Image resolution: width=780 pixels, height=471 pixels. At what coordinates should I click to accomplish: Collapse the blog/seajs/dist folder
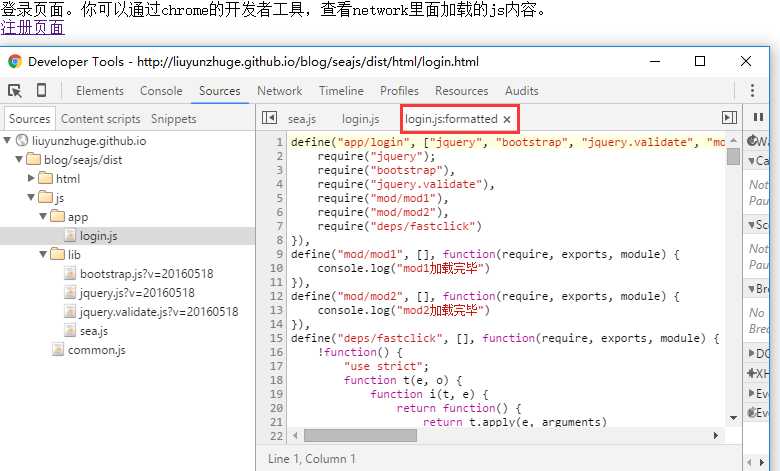[x=19, y=160]
